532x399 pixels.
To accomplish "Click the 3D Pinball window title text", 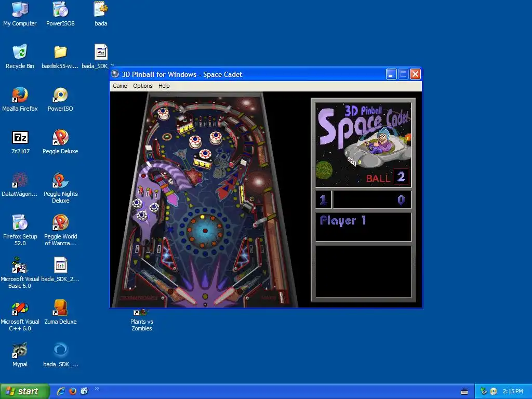I will pos(182,74).
